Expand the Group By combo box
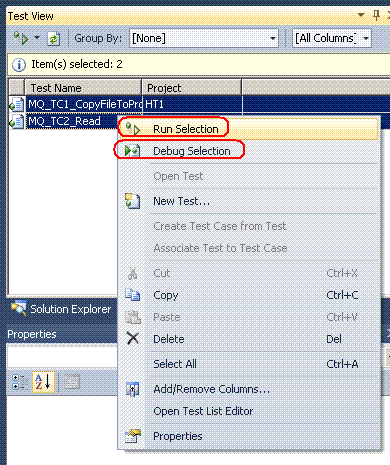Image resolution: width=390 pixels, height=465 pixels. point(204,38)
